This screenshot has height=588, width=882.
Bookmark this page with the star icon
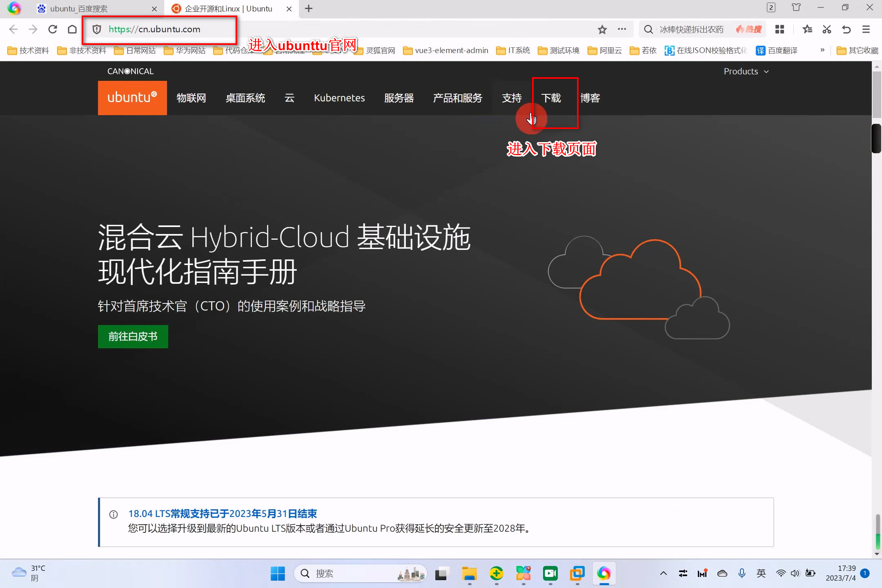click(x=602, y=29)
